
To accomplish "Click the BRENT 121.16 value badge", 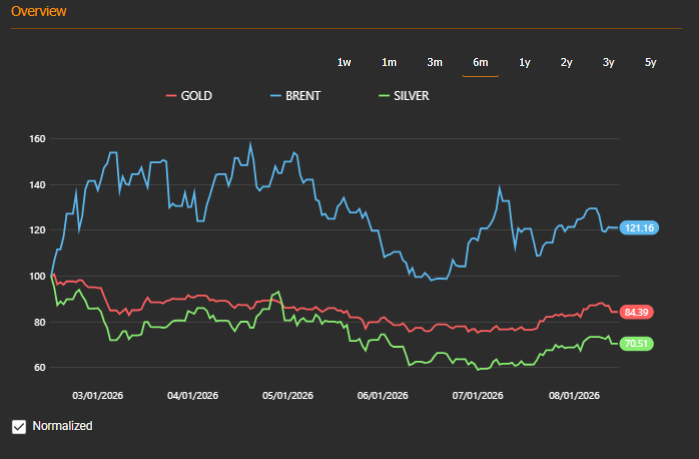I will click(x=639, y=228).
